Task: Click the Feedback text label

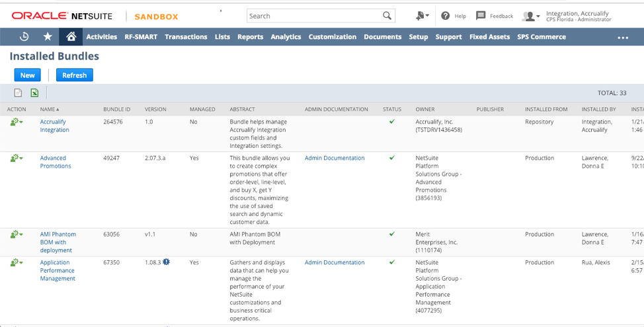Action: (x=501, y=16)
